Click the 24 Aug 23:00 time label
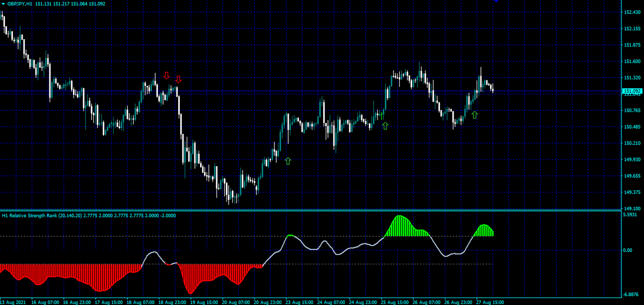The height and width of the screenshot is (305, 644). [x=364, y=302]
